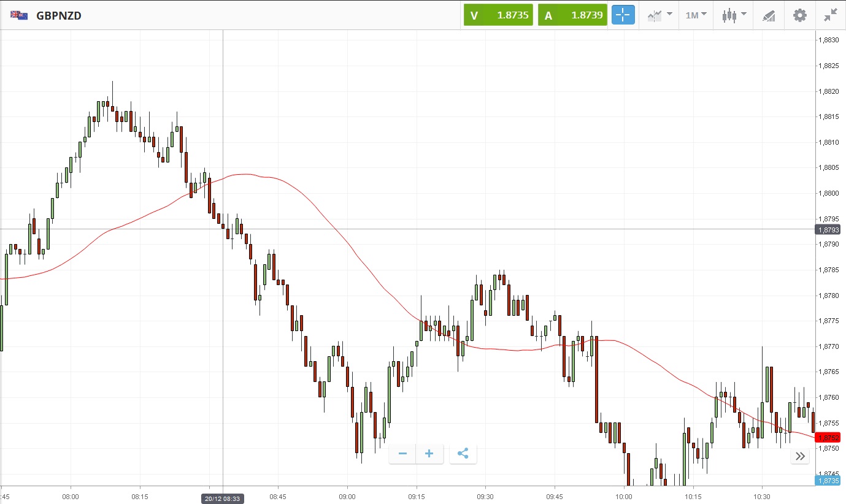This screenshot has width=846, height=504.
Task: Click the A buy price 1.8739 button
Action: click(x=572, y=15)
